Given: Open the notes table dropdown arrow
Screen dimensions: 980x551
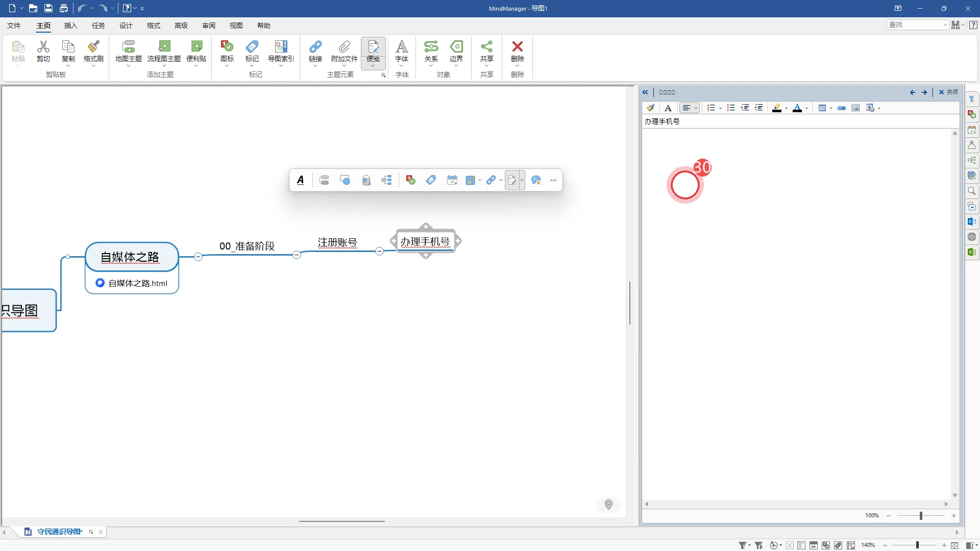Looking at the screenshot, I should tap(831, 108).
